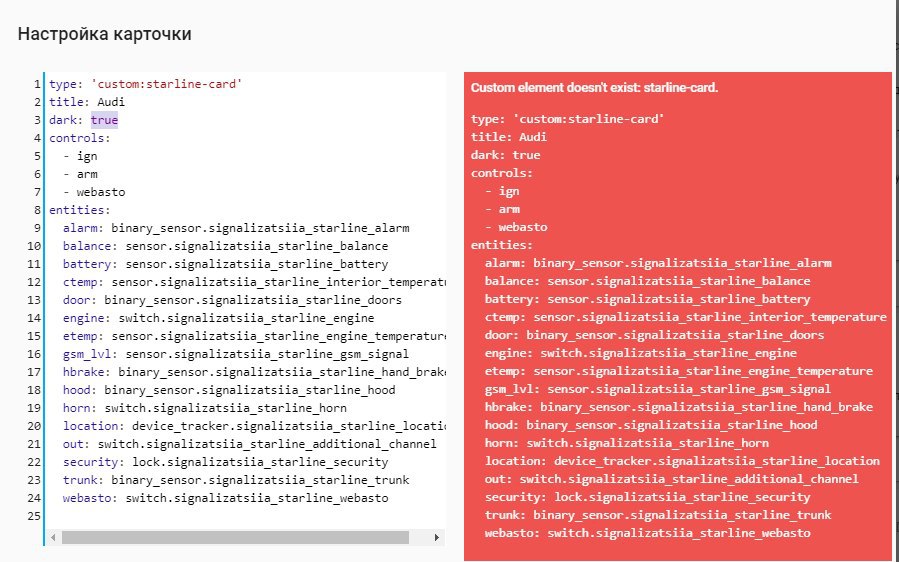The height and width of the screenshot is (562, 899).
Task: Click the highlighted 'true' value in the editor
Action: point(104,120)
